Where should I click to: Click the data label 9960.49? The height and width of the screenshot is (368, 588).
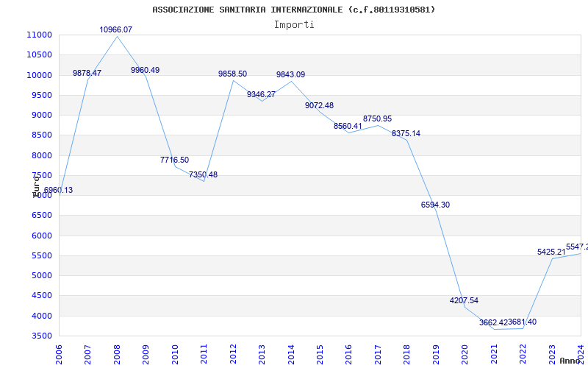(x=145, y=70)
